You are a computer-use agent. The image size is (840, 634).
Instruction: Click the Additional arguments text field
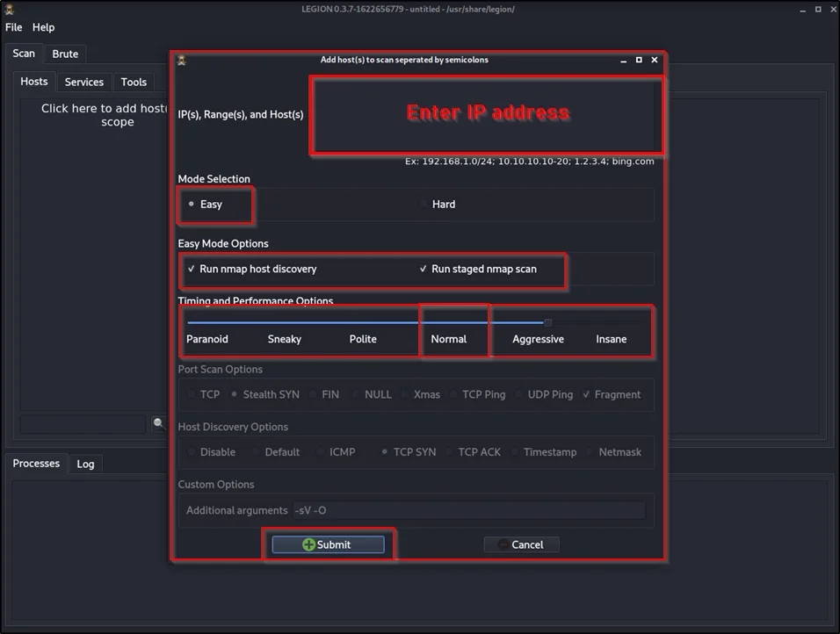click(x=468, y=510)
